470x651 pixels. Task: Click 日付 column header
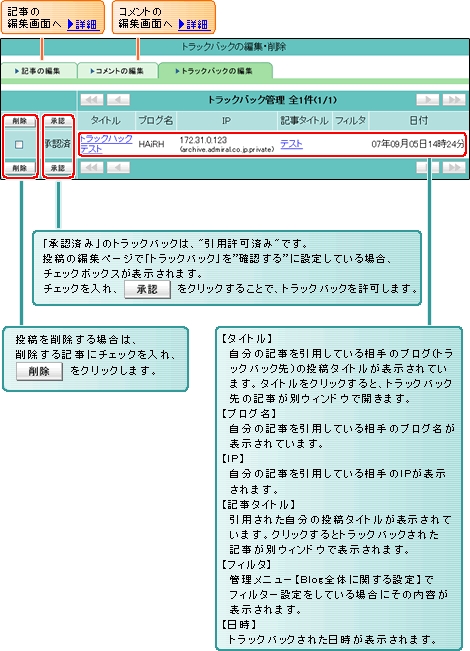pyautogui.click(x=418, y=121)
